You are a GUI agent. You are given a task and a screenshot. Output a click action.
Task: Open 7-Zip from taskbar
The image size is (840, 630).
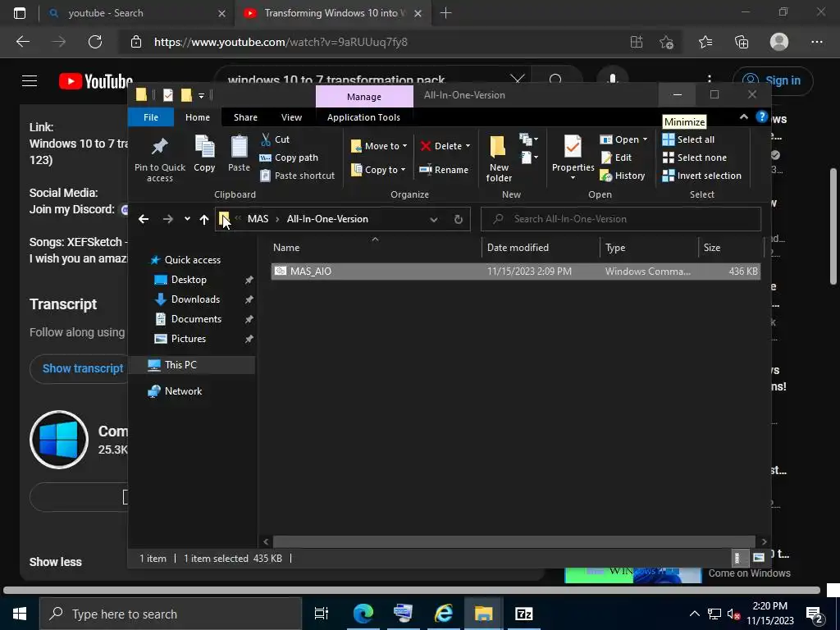[x=524, y=614]
